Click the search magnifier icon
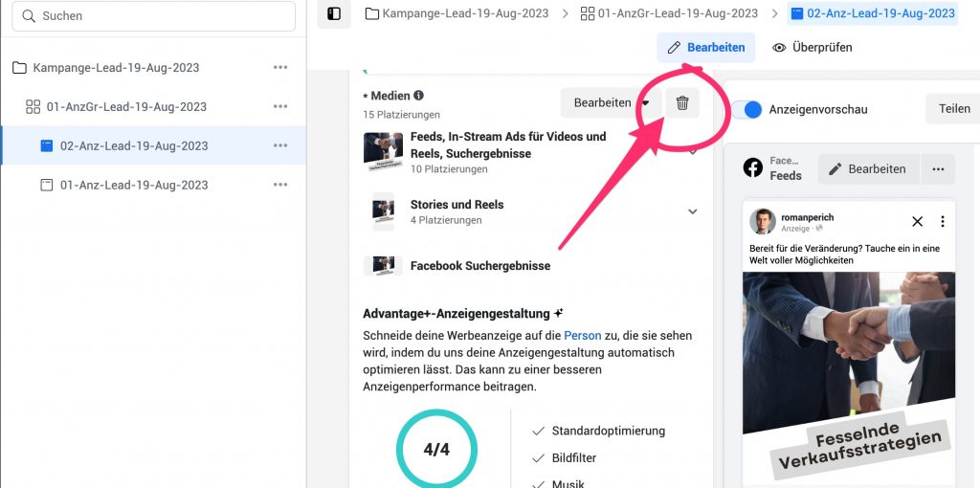The height and width of the screenshot is (488, 980). (x=29, y=16)
